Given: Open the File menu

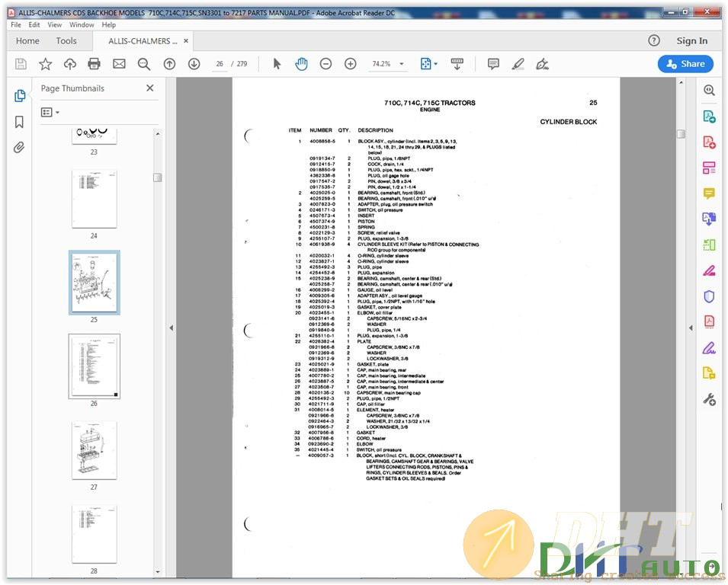Looking at the screenshot, I should [x=16, y=24].
